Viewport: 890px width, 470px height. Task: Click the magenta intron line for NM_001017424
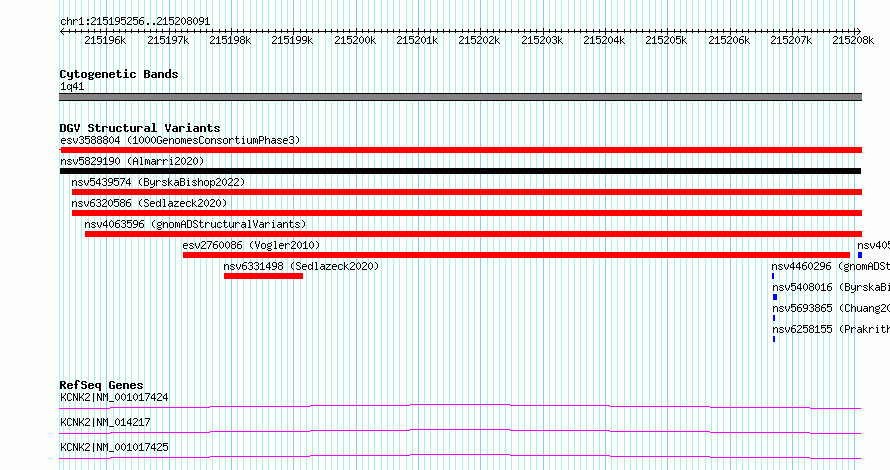460,406
